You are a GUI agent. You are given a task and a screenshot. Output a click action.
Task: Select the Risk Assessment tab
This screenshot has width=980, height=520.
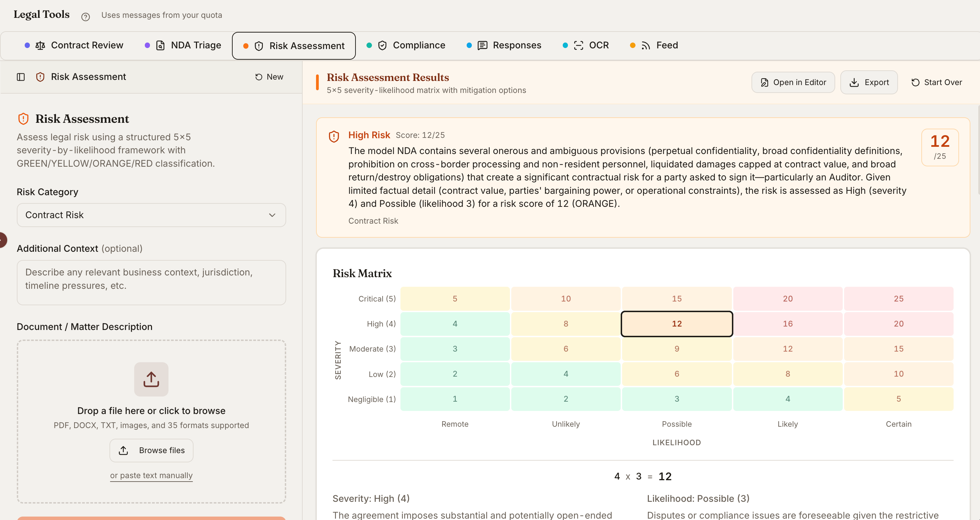click(x=294, y=46)
